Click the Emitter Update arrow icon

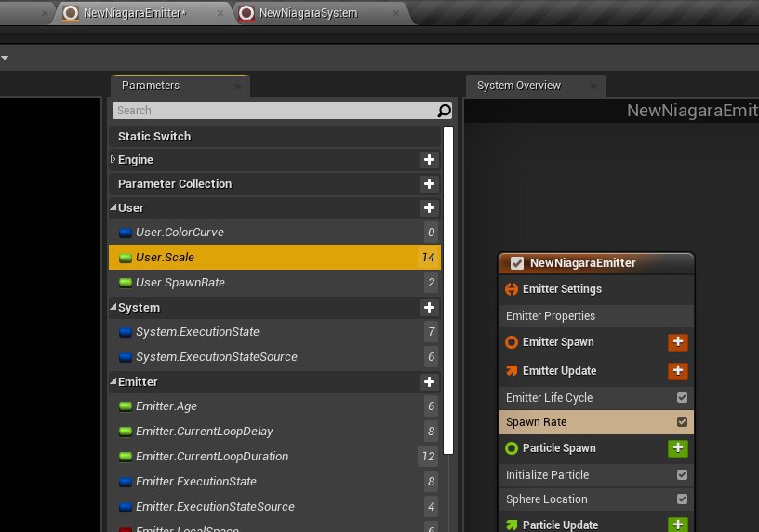tap(512, 371)
